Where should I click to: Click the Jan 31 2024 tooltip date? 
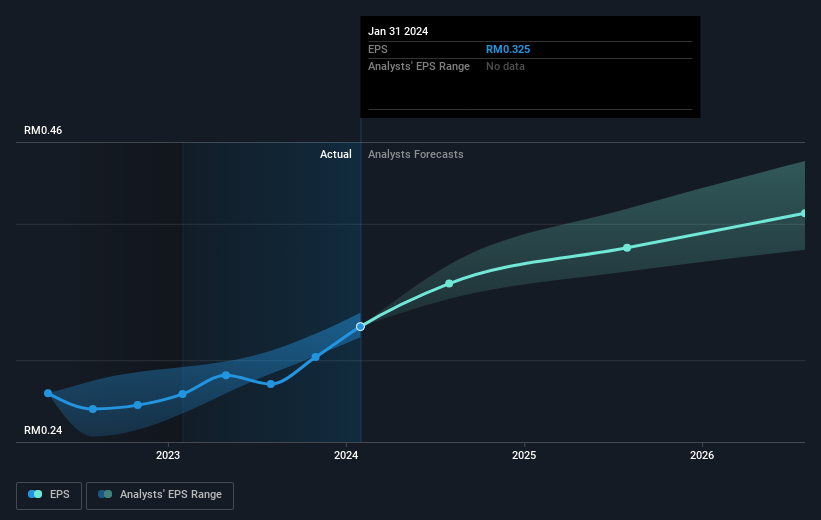pyautogui.click(x=398, y=31)
